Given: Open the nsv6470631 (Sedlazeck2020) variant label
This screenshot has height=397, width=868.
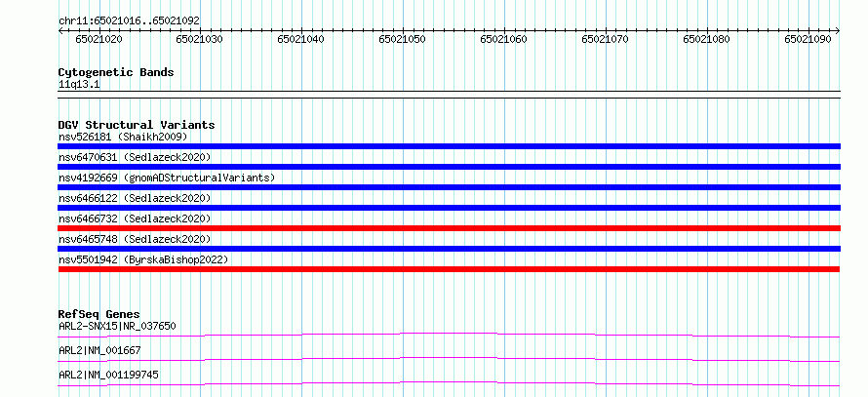Looking at the screenshot, I should (135, 157).
